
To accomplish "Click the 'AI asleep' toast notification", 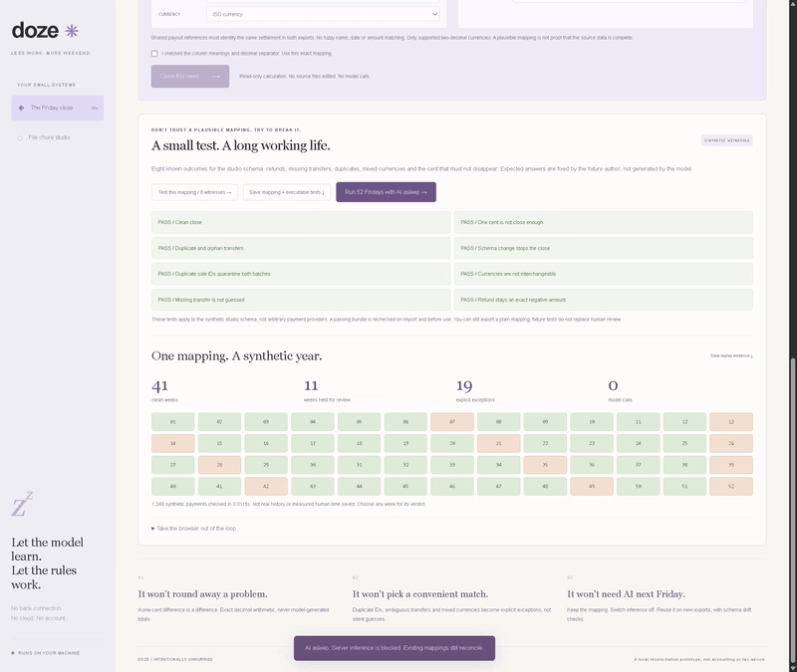I will [x=395, y=648].
